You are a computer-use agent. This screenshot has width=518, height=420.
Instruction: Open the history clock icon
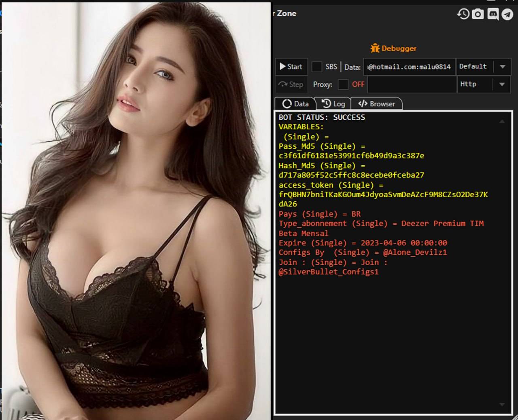(x=463, y=14)
